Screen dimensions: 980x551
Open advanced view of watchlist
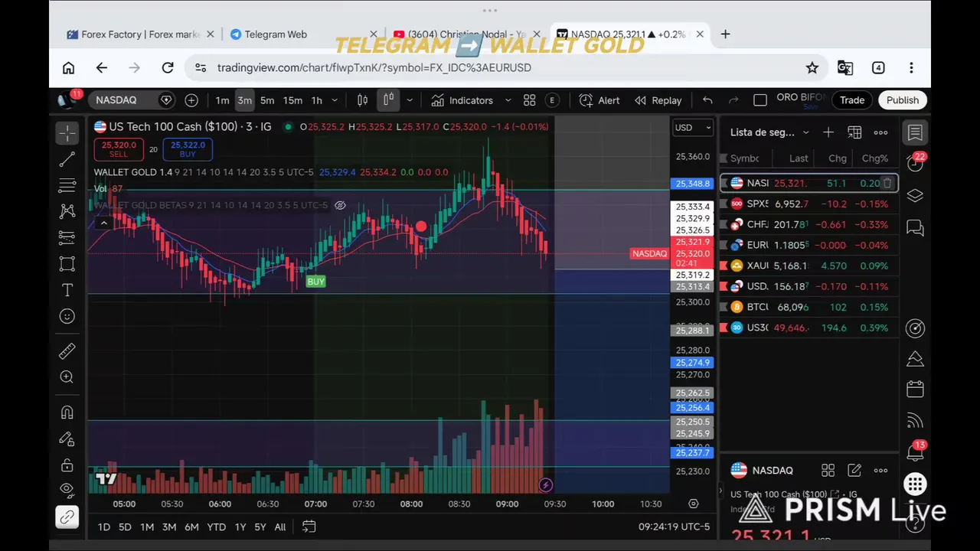pos(854,132)
